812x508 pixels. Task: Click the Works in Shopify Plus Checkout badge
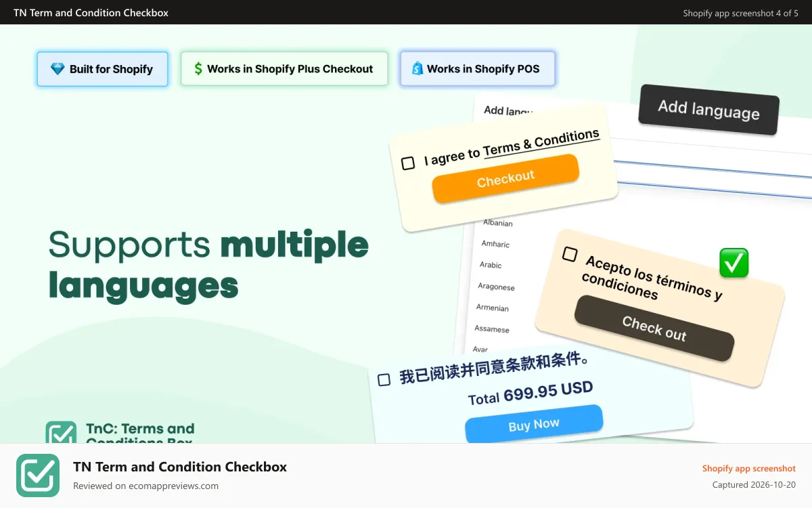tap(284, 69)
